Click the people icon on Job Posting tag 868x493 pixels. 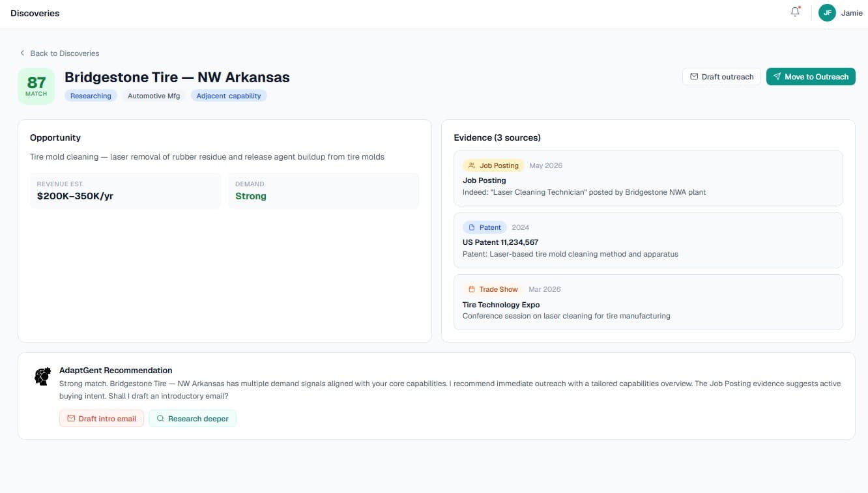(472, 165)
